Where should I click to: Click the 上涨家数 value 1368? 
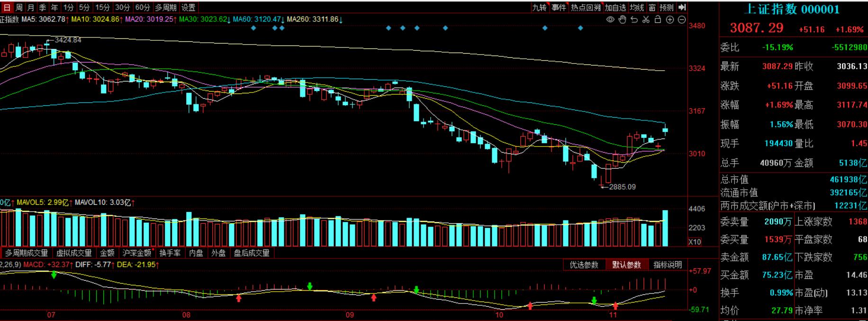858,221
